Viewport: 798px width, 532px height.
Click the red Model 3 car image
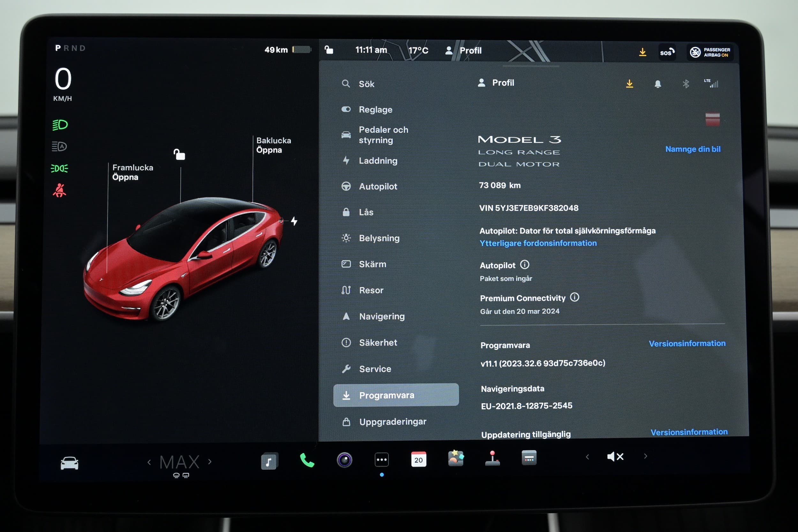coord(183,259)
